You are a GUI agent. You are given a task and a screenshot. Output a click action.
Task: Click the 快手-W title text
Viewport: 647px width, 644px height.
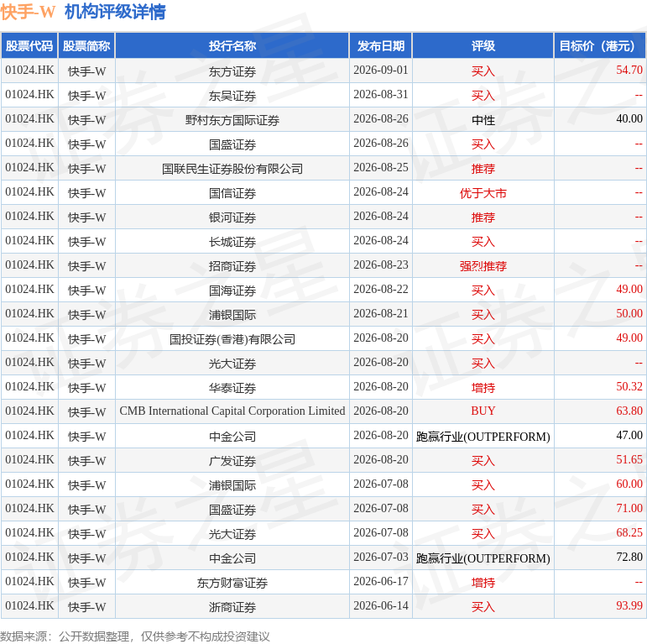28,12
